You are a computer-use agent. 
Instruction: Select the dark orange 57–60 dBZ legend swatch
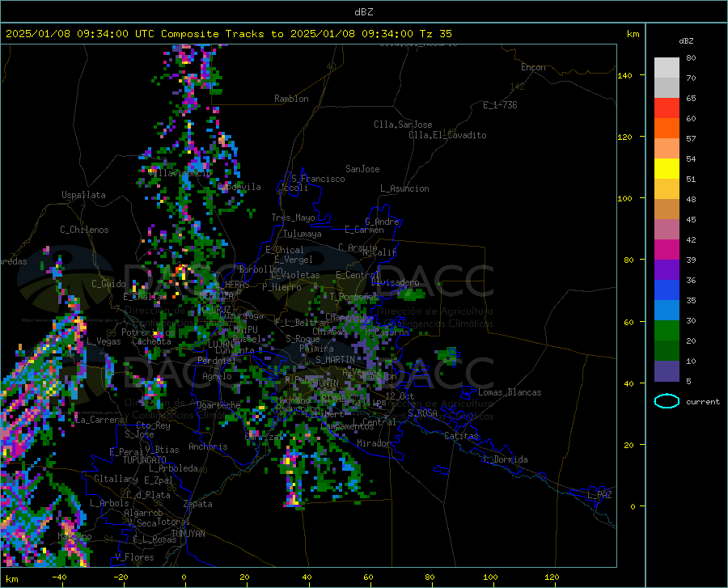[667, 128]
